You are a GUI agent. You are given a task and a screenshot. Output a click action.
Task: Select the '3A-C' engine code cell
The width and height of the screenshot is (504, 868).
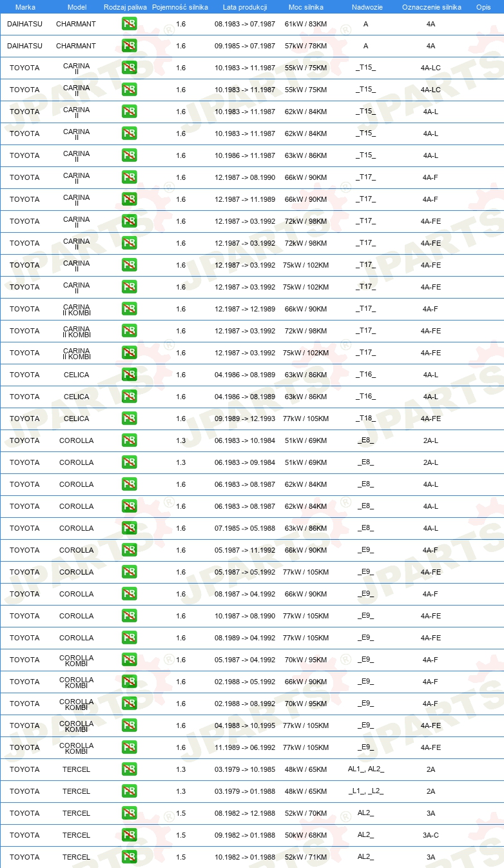(431, 835)
